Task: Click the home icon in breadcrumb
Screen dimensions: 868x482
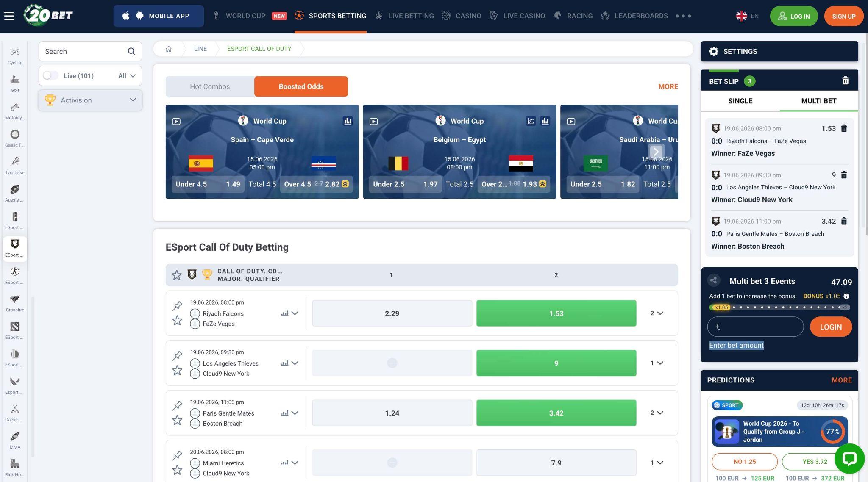Action: [169, 49]
